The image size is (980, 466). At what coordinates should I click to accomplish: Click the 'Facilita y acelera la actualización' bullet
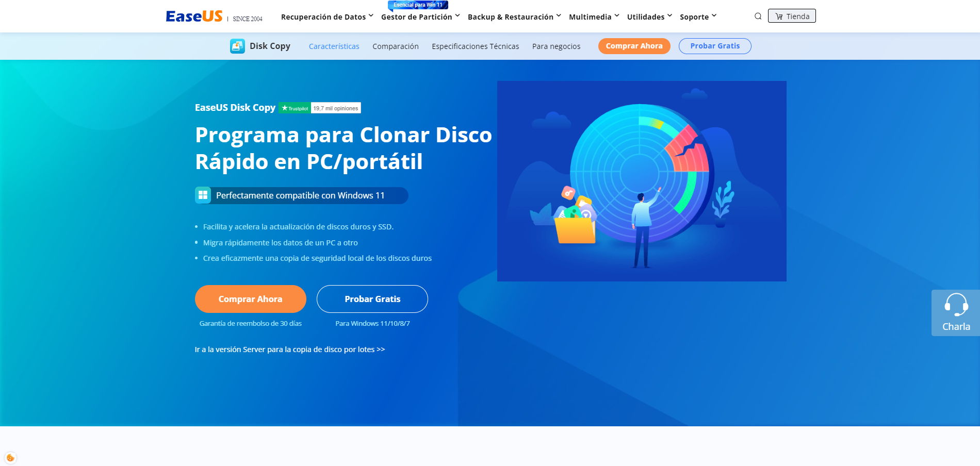(x=298, y=227)
